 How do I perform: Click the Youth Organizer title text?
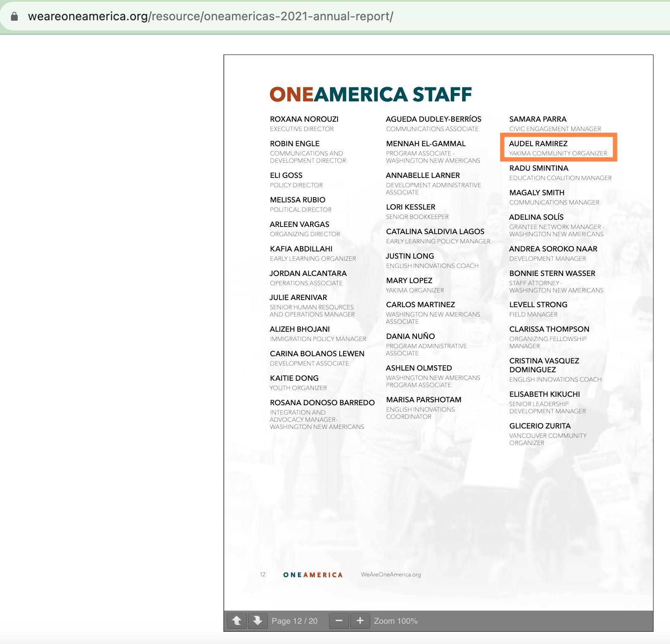[298, 388]
